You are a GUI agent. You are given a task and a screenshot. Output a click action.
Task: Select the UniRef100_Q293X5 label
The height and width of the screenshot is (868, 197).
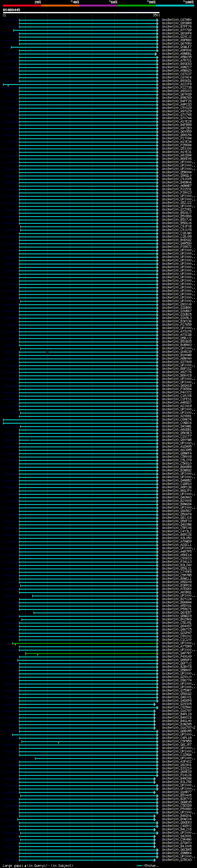177,704
